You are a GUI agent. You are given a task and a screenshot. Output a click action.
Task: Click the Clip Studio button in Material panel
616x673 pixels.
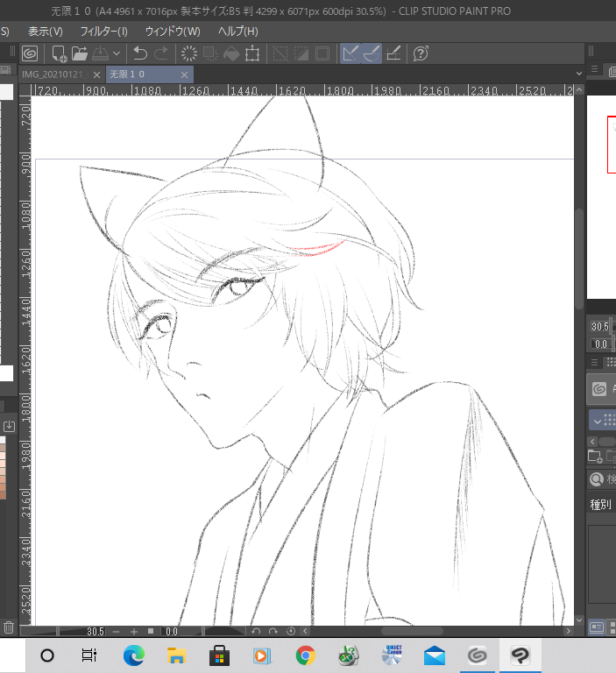pyautogui.click(x=601, y=389)
